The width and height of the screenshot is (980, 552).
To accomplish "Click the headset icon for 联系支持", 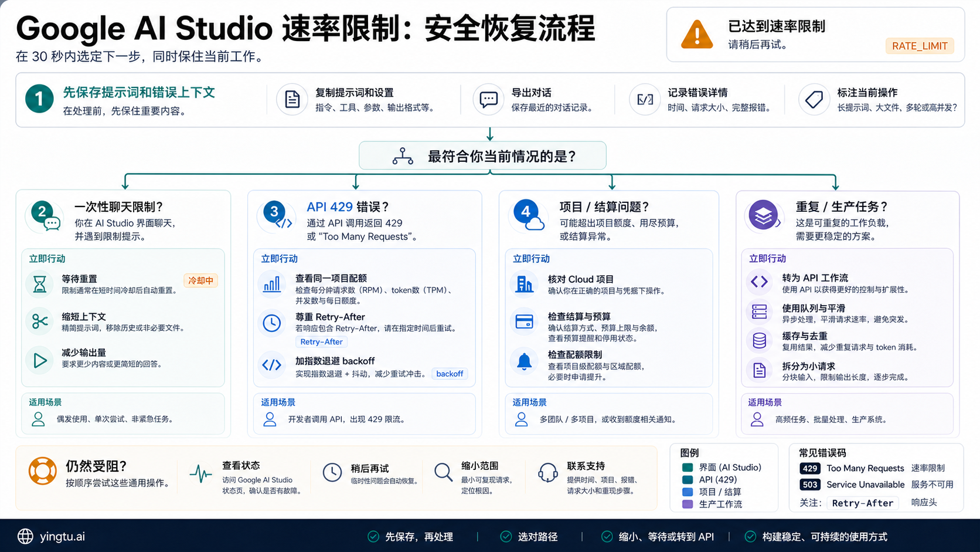I will tap(547, 472).
